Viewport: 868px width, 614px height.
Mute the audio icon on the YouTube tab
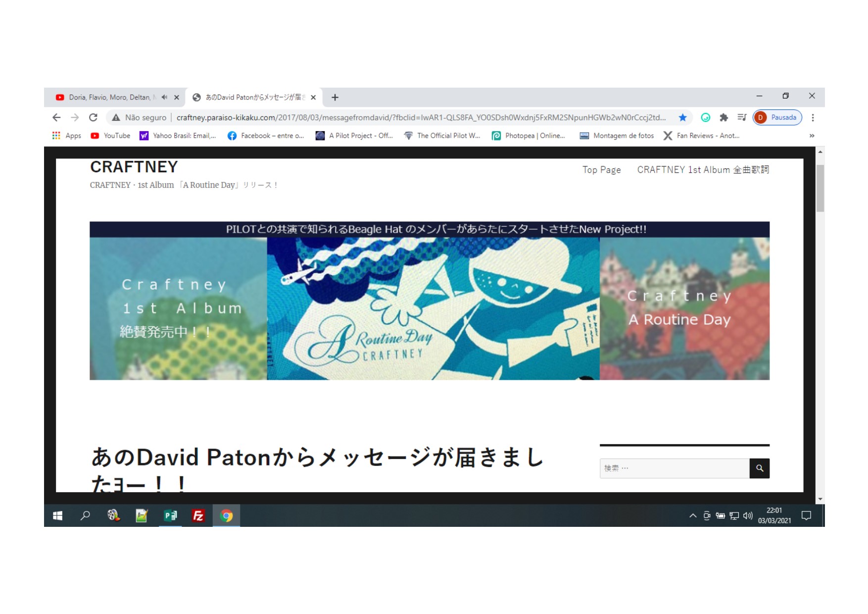(164, 98)
